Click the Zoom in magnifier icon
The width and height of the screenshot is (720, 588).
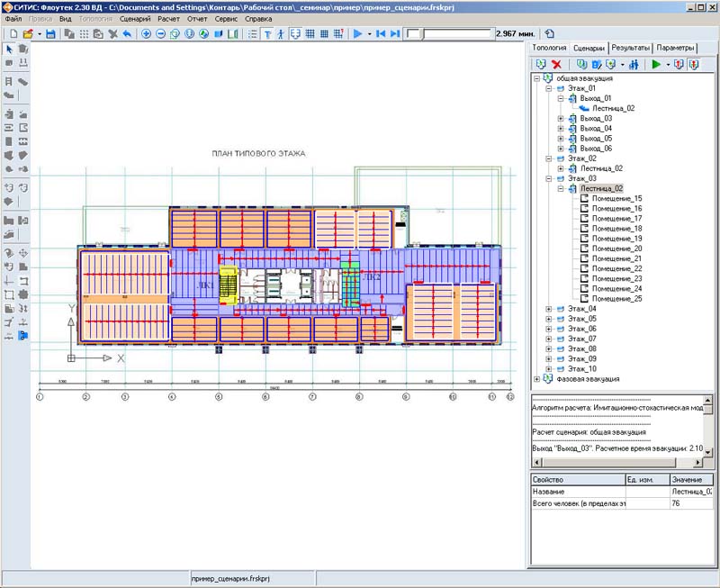coord(147,33)
